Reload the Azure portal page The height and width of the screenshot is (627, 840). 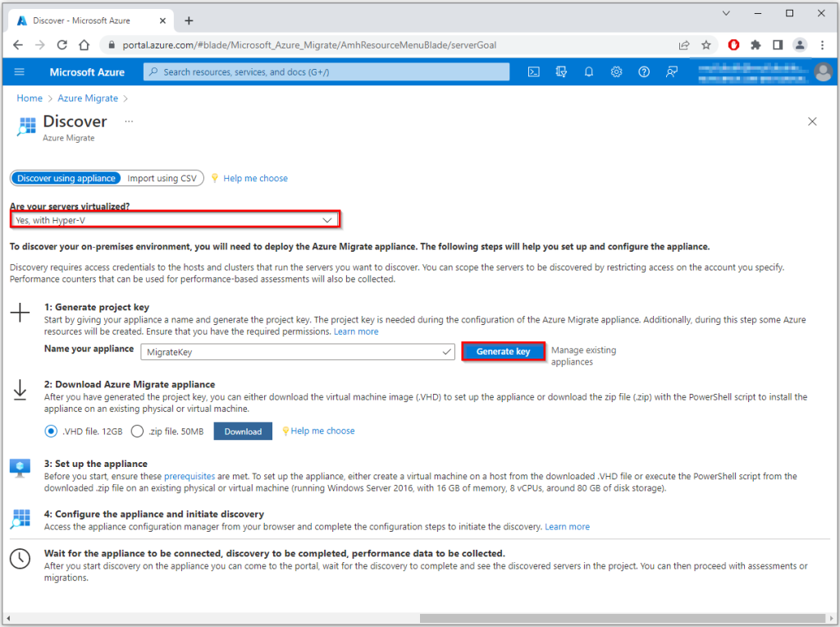point(62,45)
